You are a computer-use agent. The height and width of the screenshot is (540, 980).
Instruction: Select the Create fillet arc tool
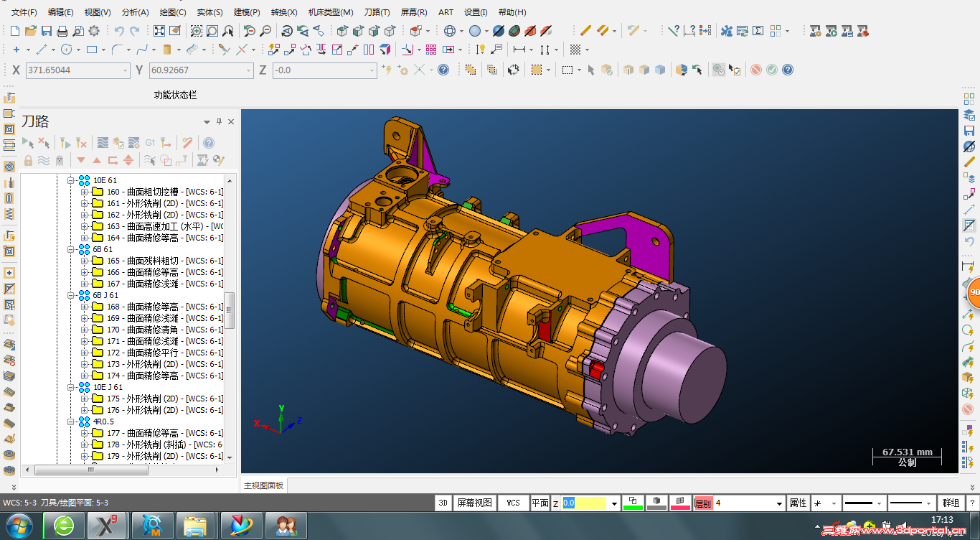tap(116, 50)
